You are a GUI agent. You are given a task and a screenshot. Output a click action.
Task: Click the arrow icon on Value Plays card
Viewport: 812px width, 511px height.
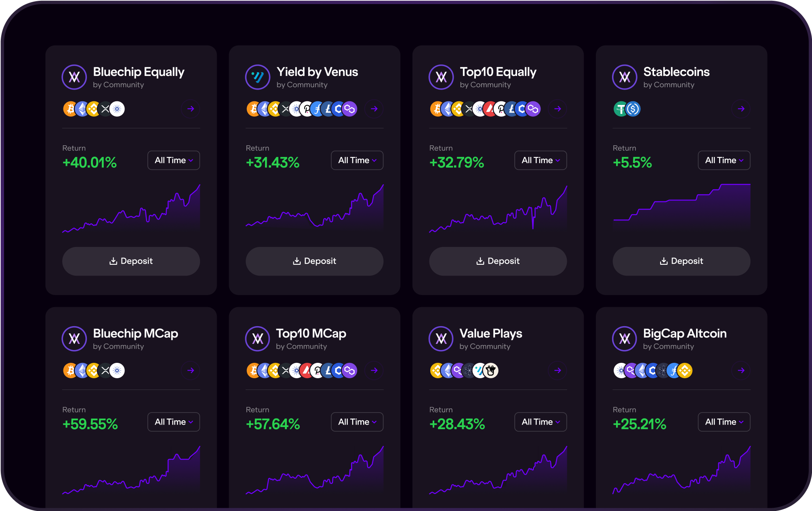click(557, 371)
